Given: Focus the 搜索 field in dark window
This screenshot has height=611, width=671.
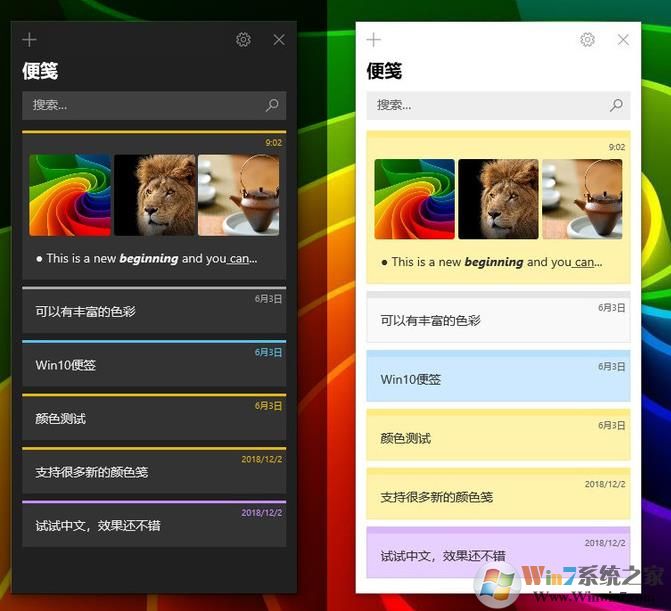Looking at the screenshot, I should 154,105.
